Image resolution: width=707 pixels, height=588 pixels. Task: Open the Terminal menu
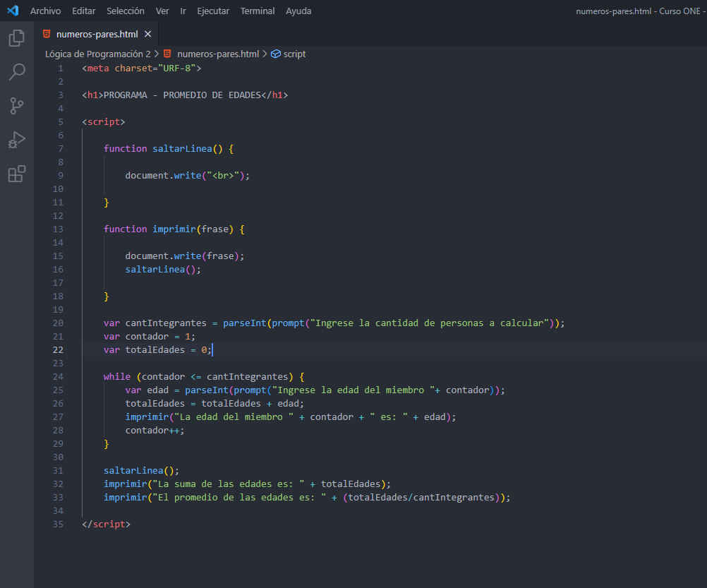coord(258,11)
